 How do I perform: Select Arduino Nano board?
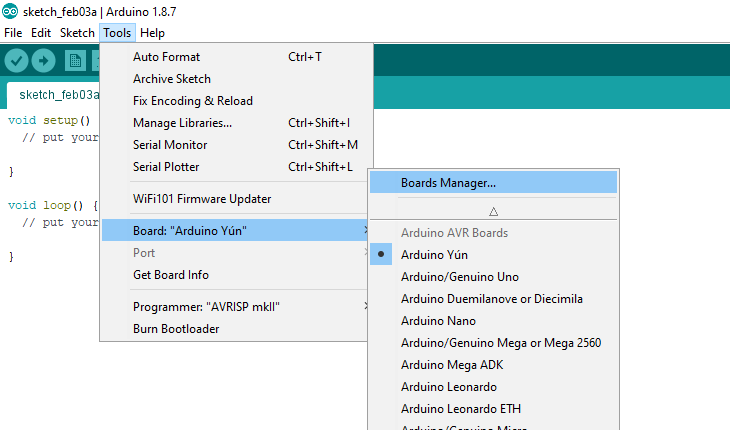(x=493, y=321)
